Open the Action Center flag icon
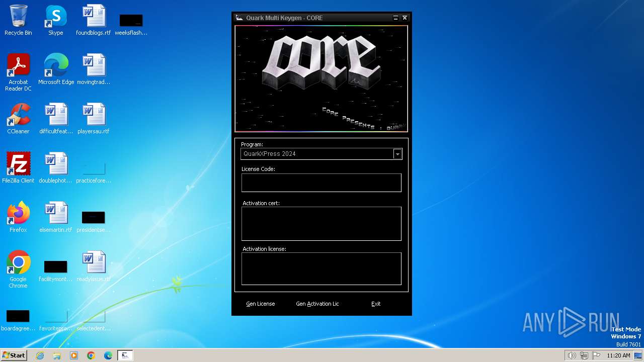This screenshot has height=362, width=644. tap(596, 355)
